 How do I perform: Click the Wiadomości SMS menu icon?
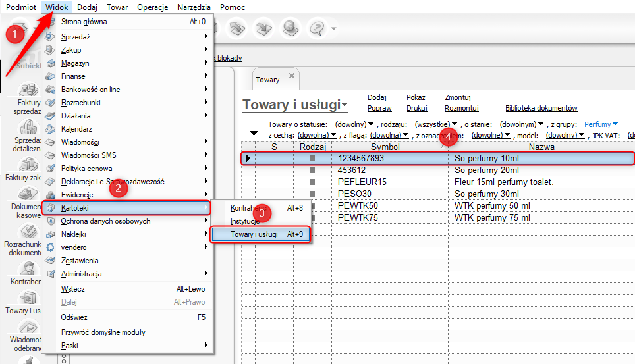click(50, 155)
